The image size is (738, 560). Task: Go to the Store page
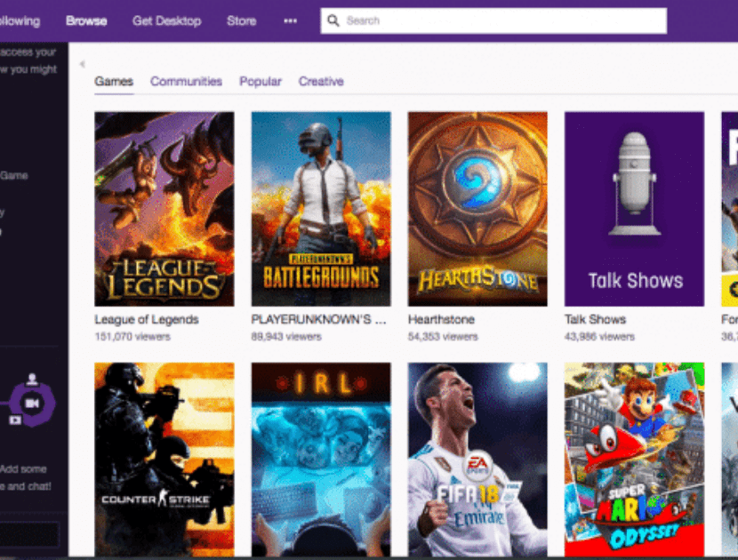pyautogui.click(x=241, y=20)
